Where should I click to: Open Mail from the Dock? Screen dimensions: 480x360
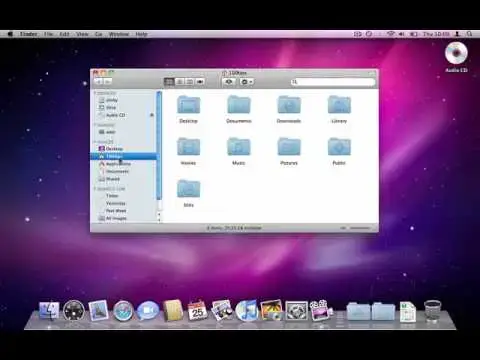pyautogui.click(x=98, y=310)
